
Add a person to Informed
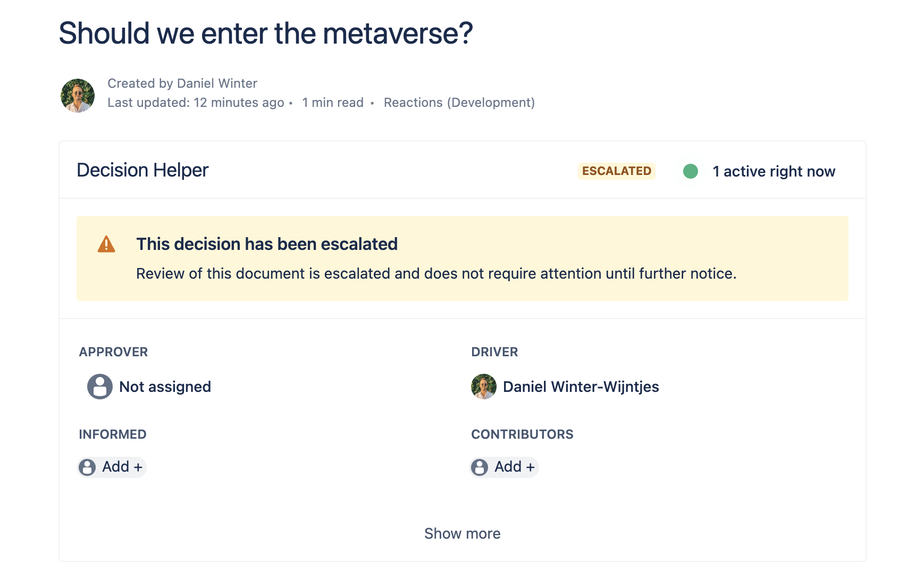pyautogui.click(x=122, y=467)
